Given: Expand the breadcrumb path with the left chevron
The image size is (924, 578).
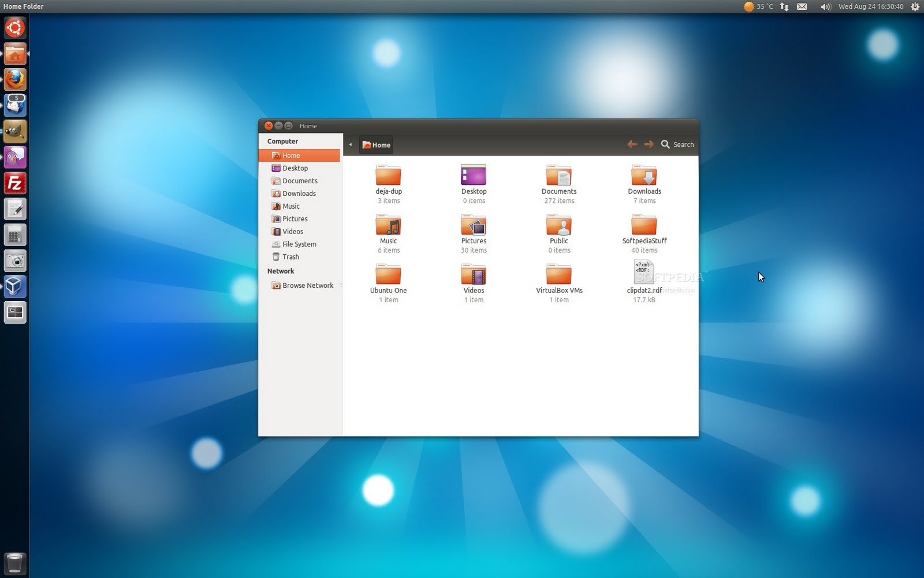Looking at the screenshot, I should pos(351,144).
